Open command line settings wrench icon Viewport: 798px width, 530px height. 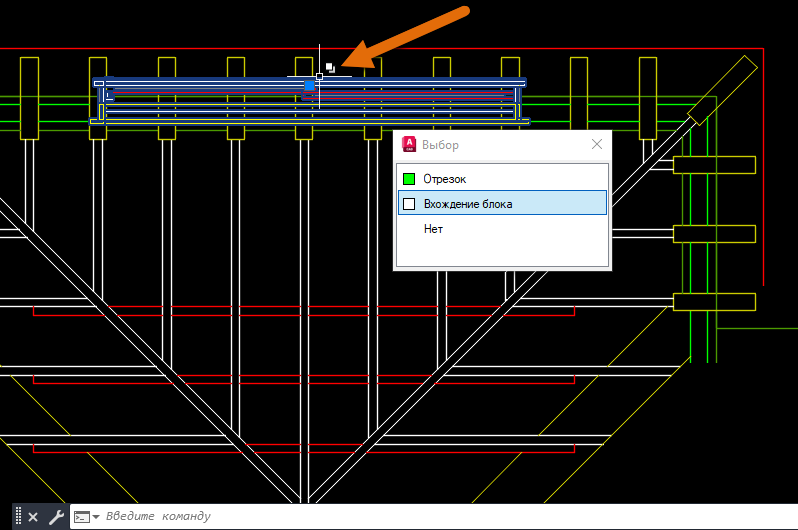[56, 517]
